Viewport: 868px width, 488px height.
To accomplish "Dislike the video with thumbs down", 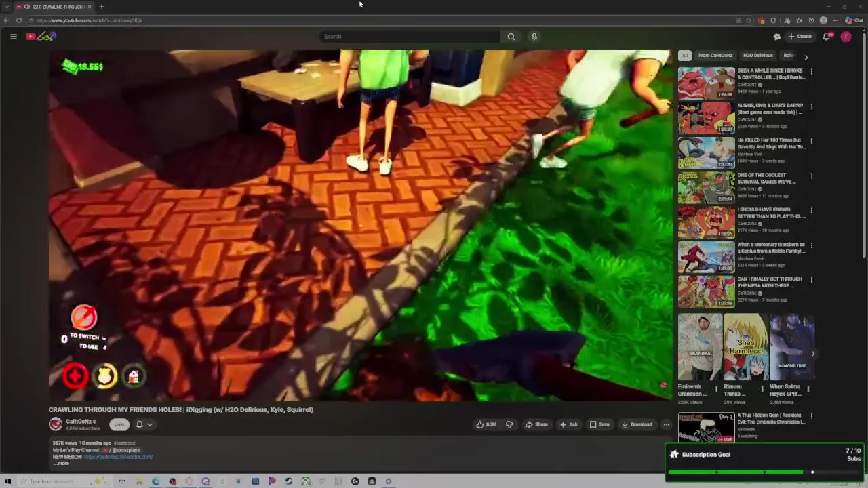I will [509, 424].
